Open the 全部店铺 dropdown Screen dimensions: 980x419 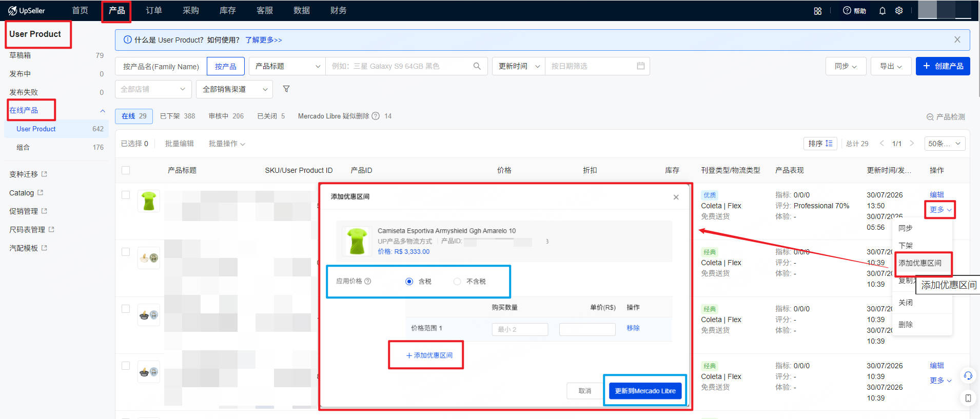click(153, 89)
